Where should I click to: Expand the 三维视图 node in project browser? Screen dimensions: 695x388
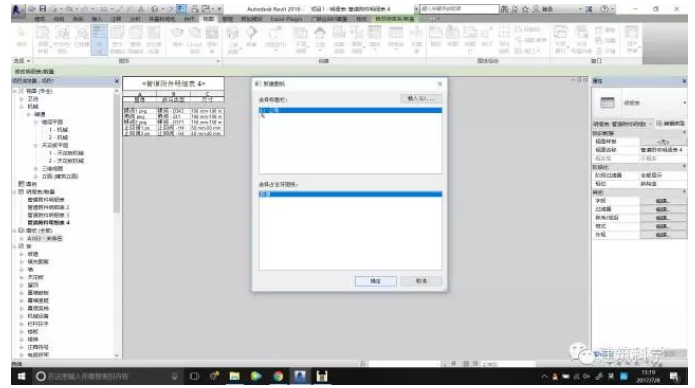tap(36, 169)
